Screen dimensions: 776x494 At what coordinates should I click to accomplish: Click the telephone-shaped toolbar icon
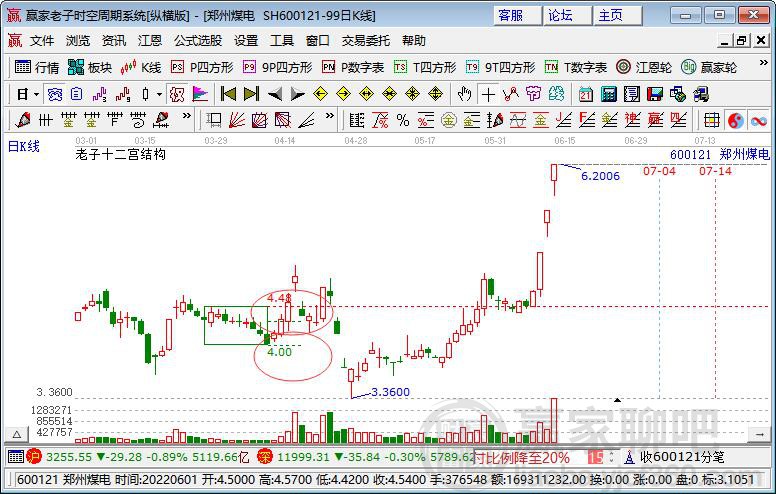55,94
